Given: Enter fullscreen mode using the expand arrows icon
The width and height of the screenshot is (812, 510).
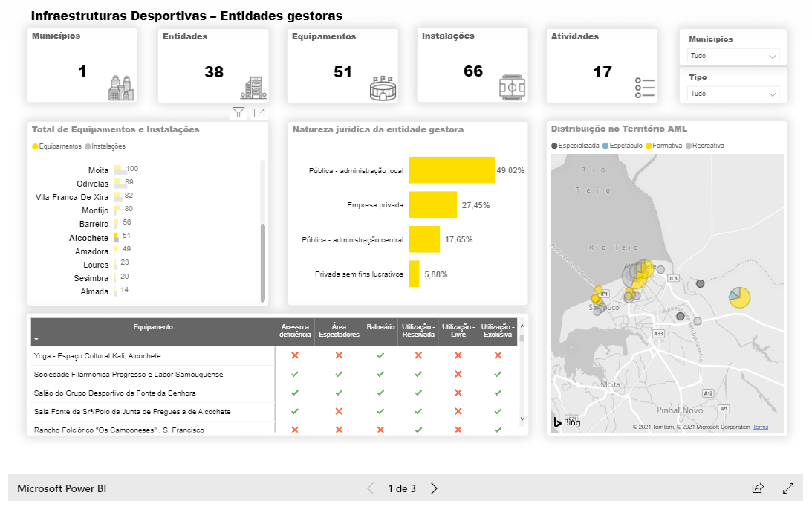Looking at the screenshot, I should (788, 488).
